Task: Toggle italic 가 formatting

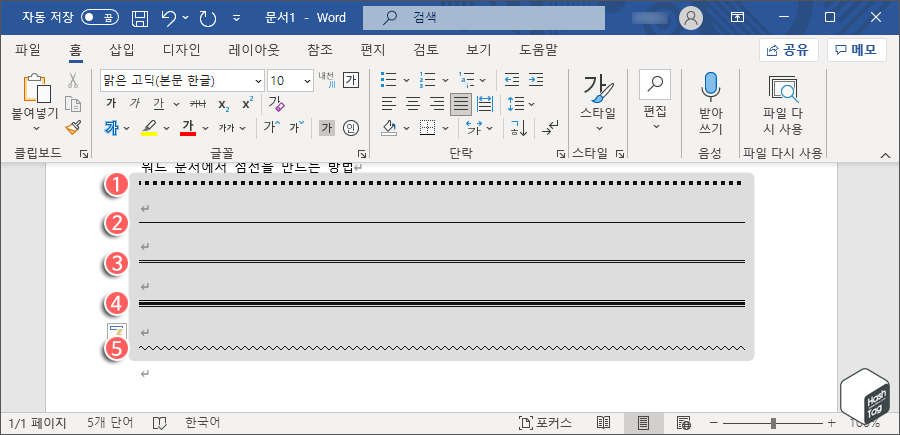Action: tap(135, 104)
